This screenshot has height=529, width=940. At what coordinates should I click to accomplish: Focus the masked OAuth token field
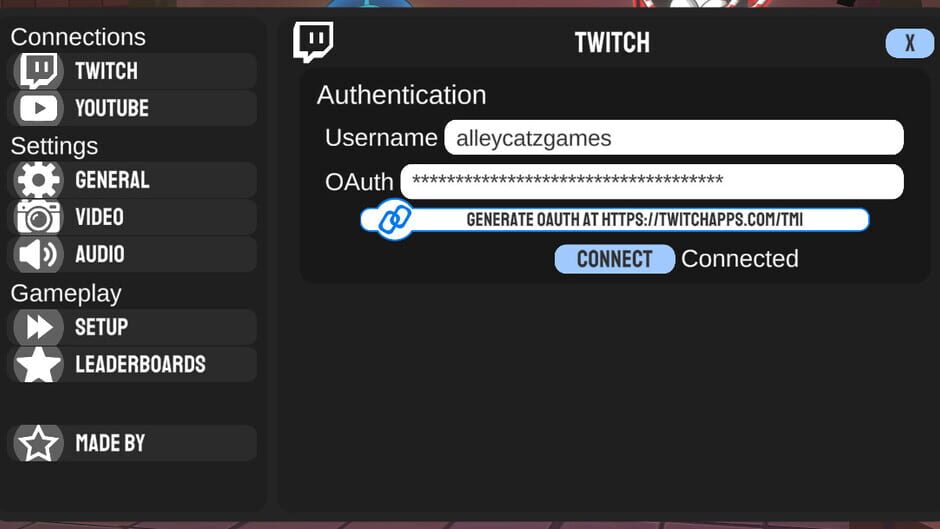(x=652, y=182)
